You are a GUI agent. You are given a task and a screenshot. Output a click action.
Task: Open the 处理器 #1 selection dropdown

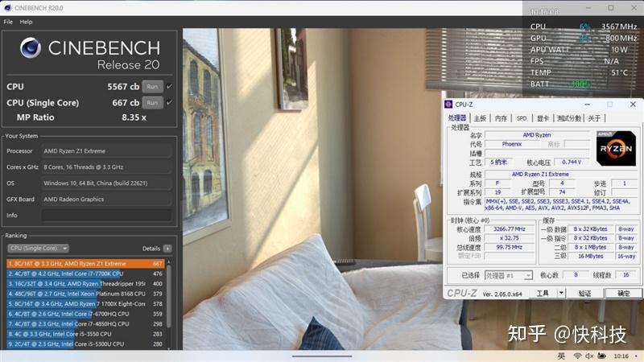(509, 275)
